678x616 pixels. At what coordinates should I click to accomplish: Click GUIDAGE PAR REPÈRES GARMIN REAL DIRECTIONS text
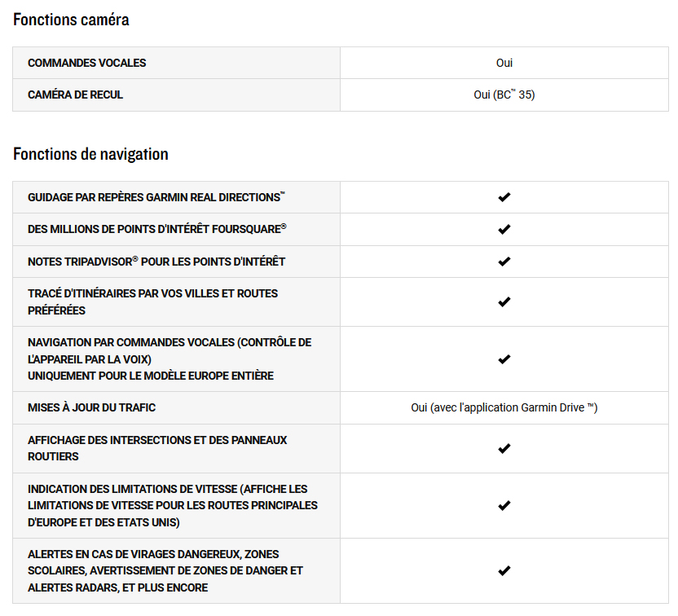[156, 197]
